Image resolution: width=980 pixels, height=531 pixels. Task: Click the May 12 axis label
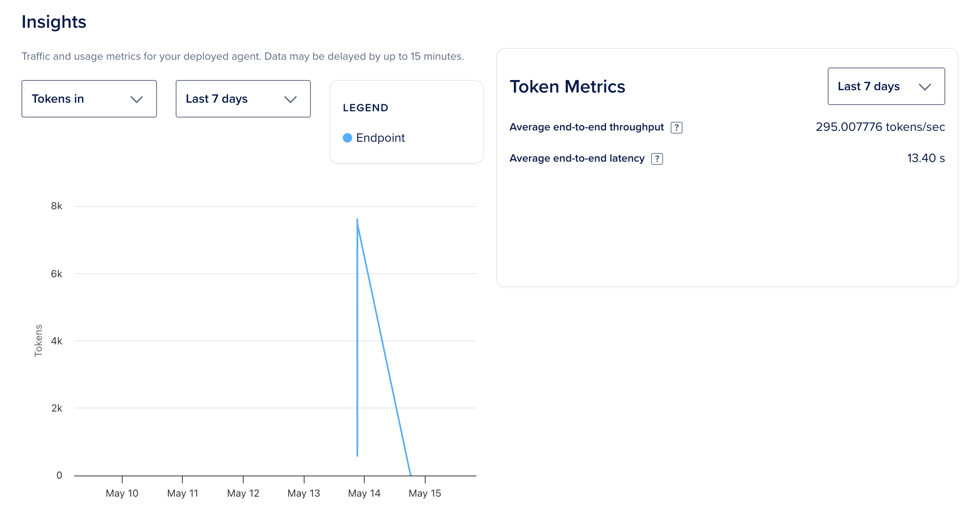point(243,493)
